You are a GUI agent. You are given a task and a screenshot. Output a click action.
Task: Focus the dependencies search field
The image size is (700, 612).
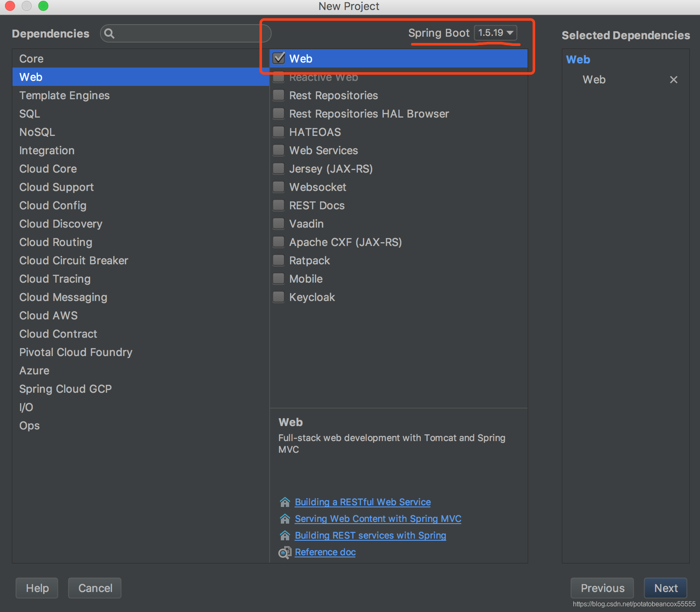click(x=186, y=33)
